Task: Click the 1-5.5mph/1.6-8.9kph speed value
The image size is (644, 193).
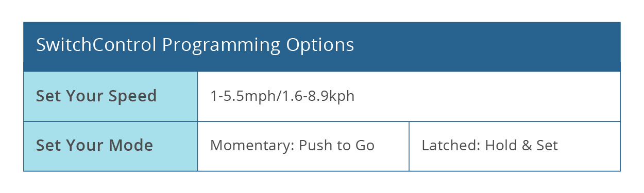Action: (282, 96)
